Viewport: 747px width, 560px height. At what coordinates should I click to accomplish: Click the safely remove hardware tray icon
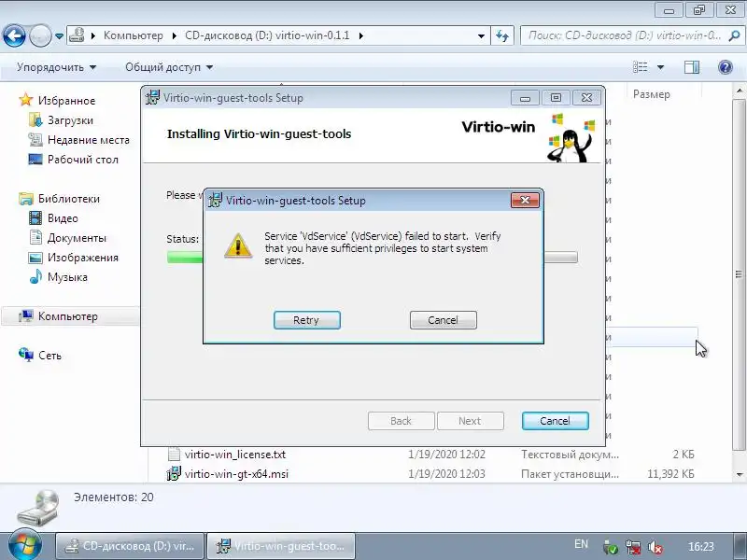click(x=611, y=548)
